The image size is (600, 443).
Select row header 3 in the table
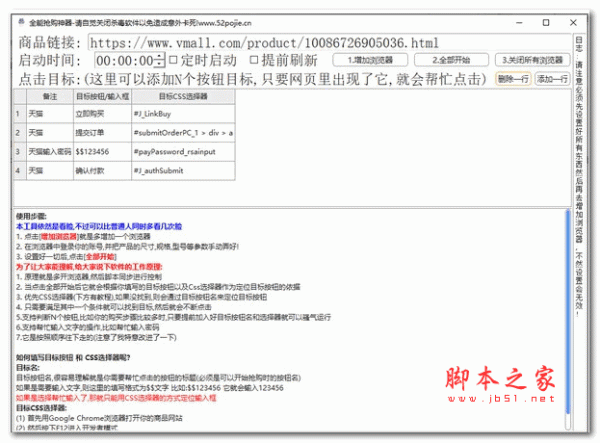point(20,152)
